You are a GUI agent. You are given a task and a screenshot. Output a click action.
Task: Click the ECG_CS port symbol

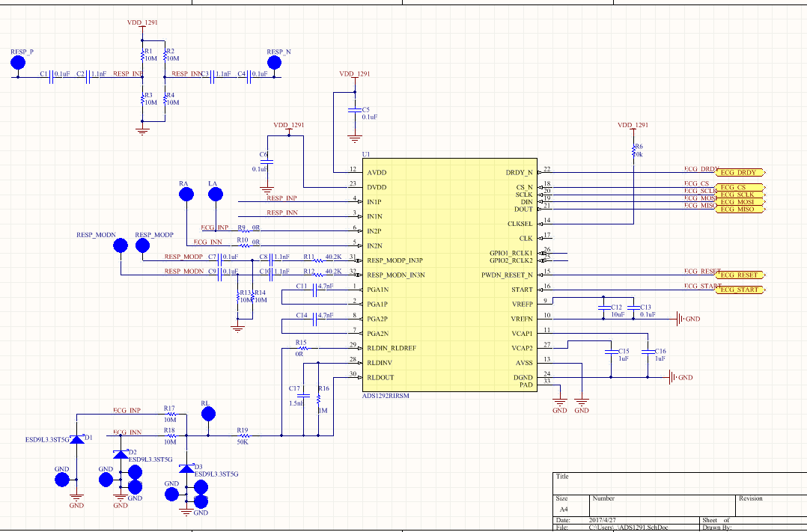740,187
